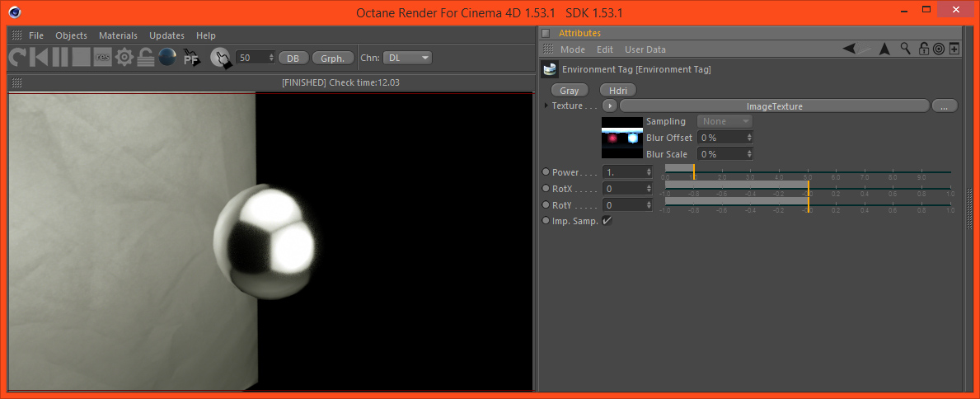The height and width of the screenshot is (399, 980).
Task: Click the Power value stepper arrows
Action: 649,171
